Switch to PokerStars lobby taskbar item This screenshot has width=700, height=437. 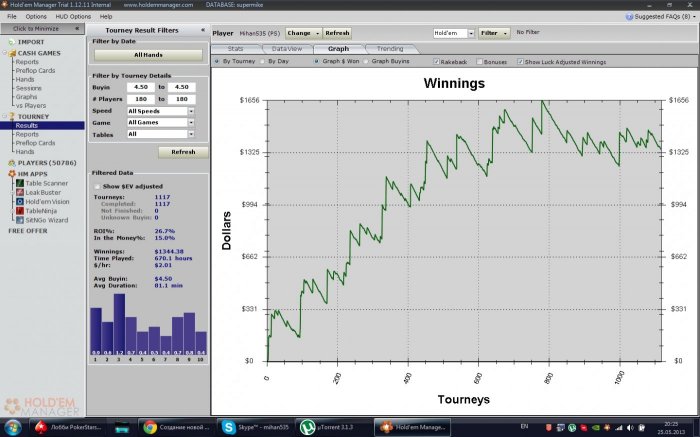[x=68, y=427]
